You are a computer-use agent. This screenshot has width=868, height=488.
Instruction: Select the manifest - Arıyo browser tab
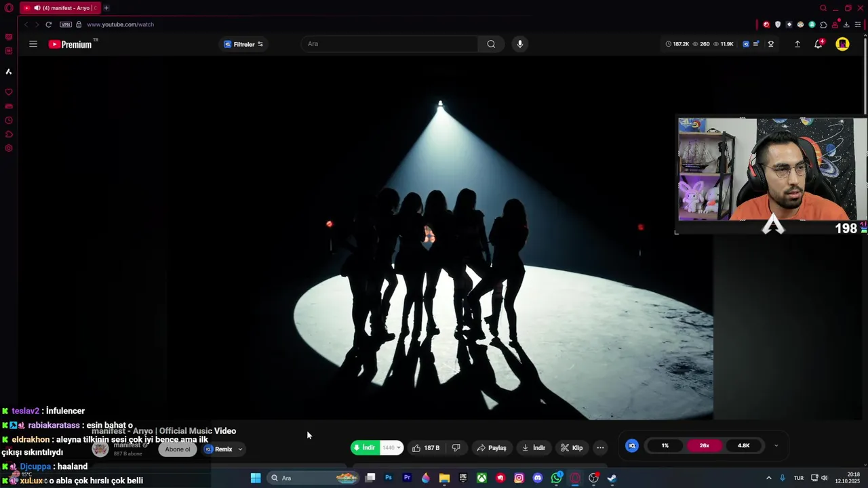60,8
